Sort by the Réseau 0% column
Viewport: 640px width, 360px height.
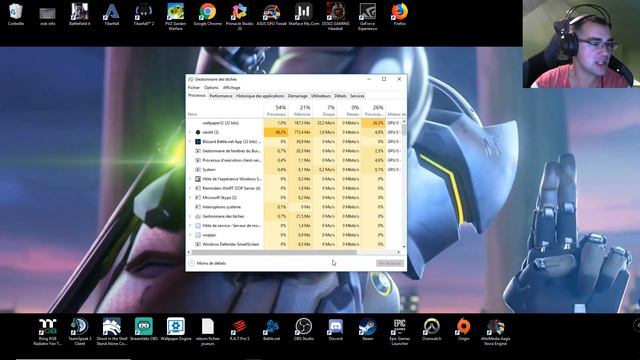[x=349, y=110]
